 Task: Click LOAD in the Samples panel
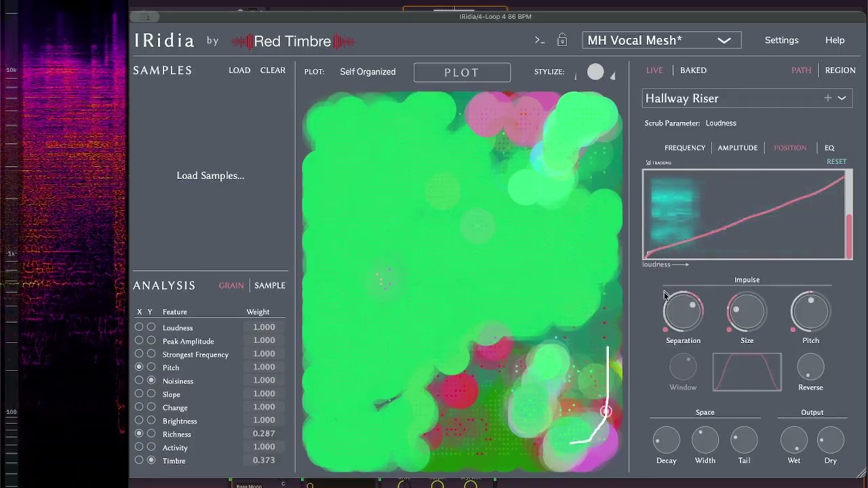(x=239, y=70)
